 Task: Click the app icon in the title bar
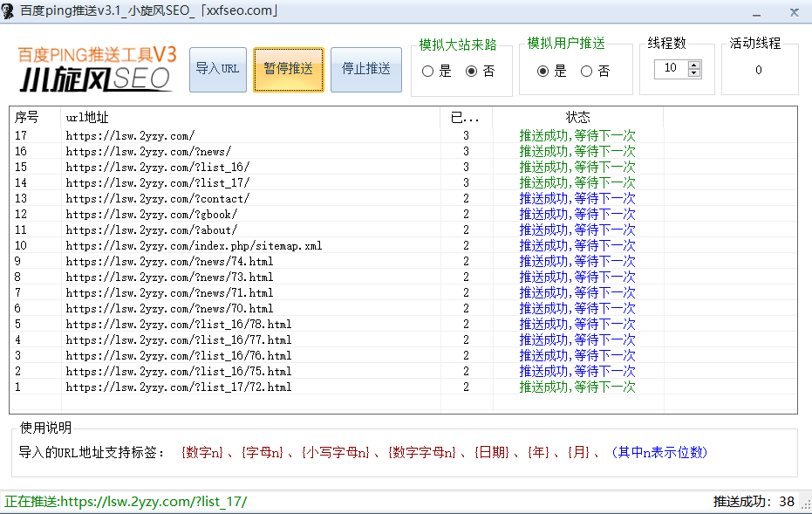[x=10, y=10]
